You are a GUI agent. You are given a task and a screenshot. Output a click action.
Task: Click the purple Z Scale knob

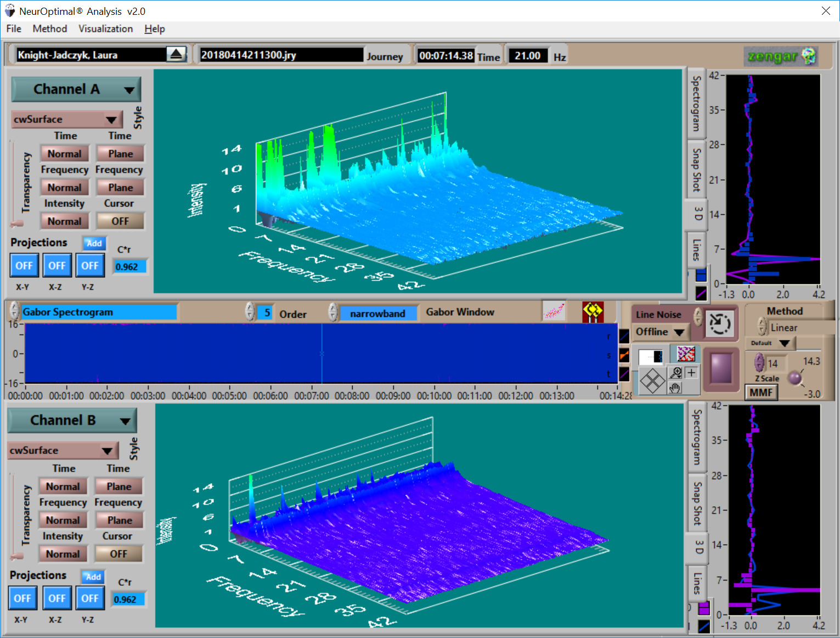(794, 378)
